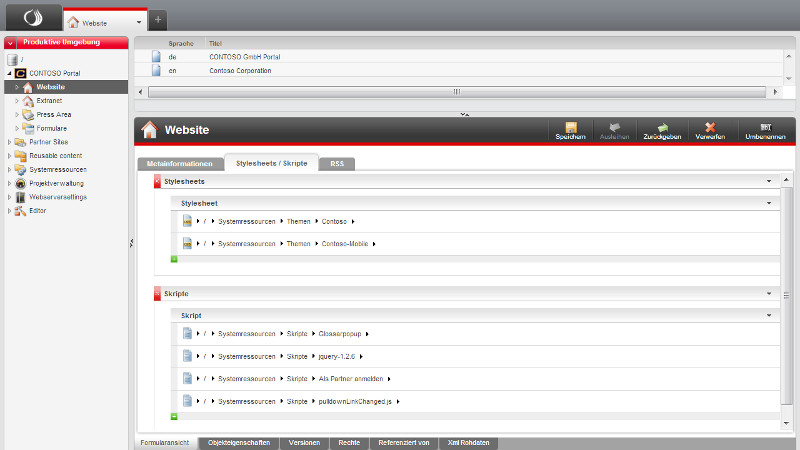This screenshot has width=800, height=450.
Task: Expand the Partner Sites tree node
Action: (10, 142)
